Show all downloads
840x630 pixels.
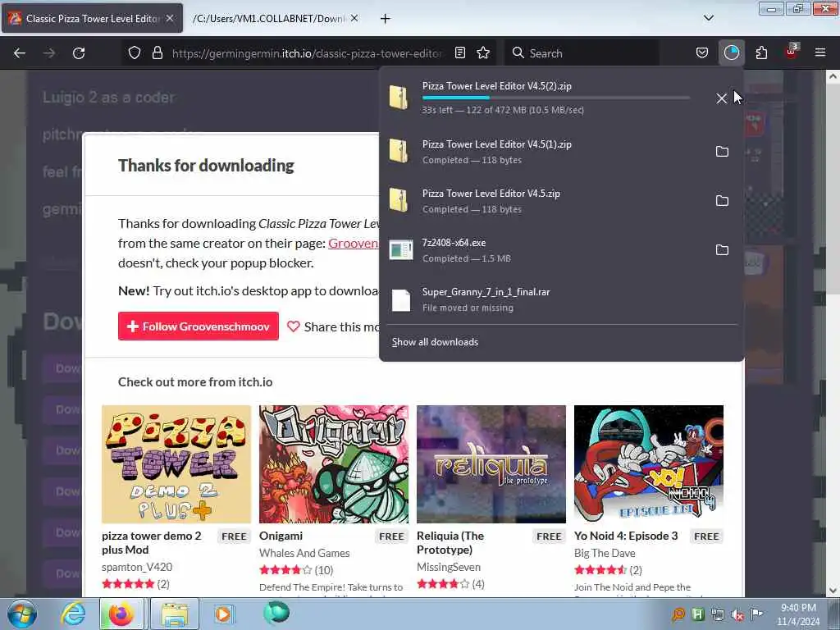tap(435, 342)
